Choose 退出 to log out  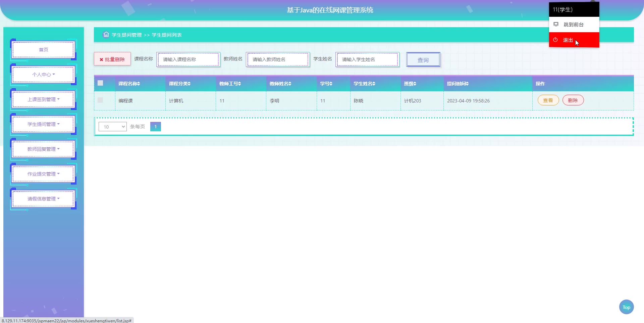point(574,40)
